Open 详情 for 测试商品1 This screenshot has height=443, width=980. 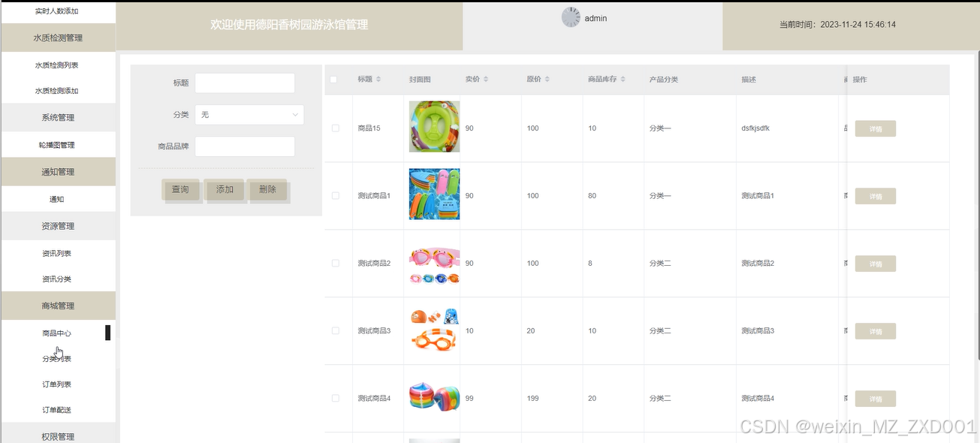tap(876, 196)
